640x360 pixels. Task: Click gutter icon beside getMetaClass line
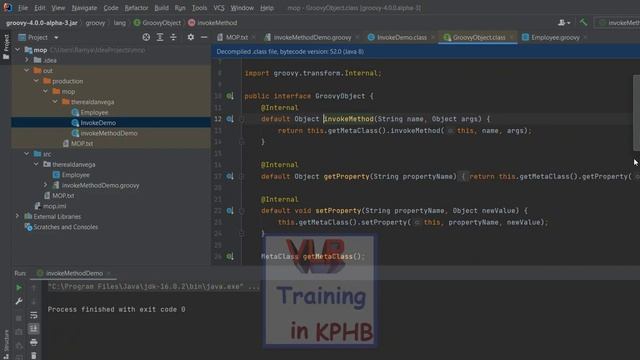230,256
